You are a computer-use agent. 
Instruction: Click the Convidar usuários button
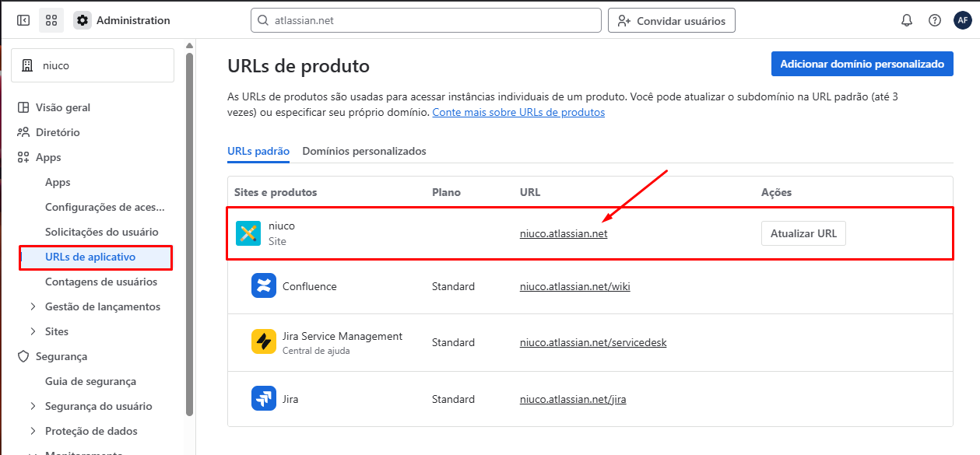point(672,20)
